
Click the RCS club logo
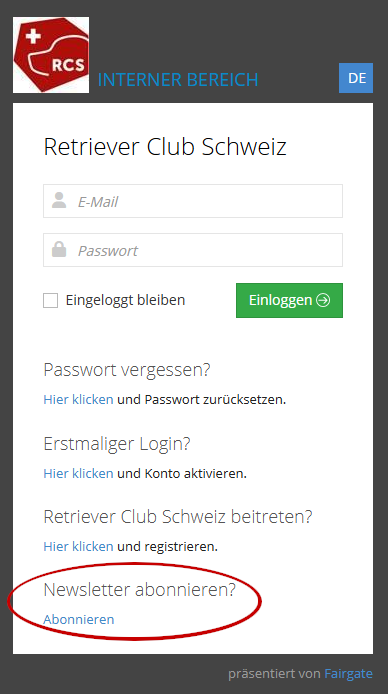(x=51, y=55)
